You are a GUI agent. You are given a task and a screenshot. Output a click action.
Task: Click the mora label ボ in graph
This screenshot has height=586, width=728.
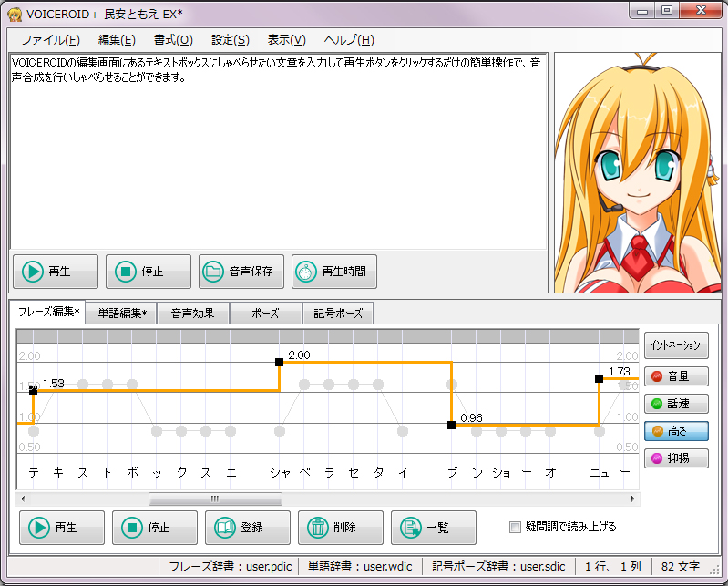click(132, 473)
